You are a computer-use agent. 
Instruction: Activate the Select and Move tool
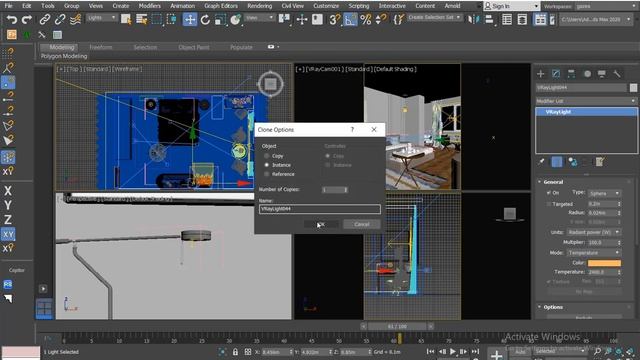[x=190, y=19]
